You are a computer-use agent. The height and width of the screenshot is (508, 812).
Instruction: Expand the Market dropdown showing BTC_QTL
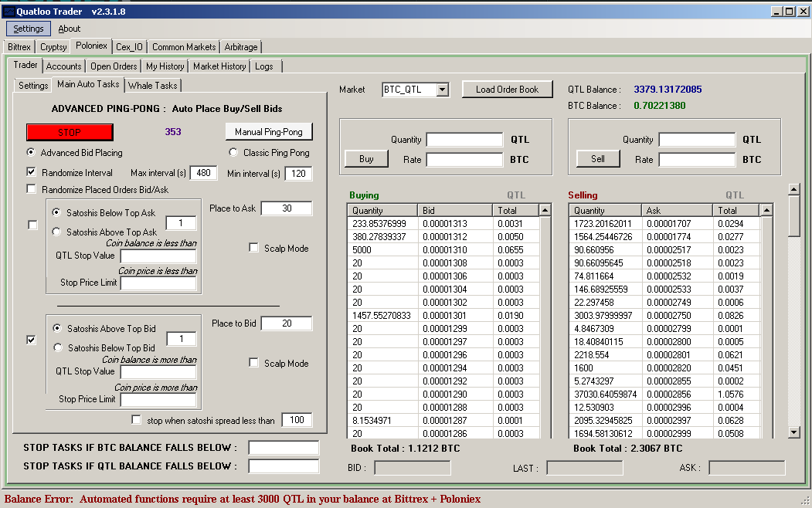pyautogui.click(x=442, y=90)
